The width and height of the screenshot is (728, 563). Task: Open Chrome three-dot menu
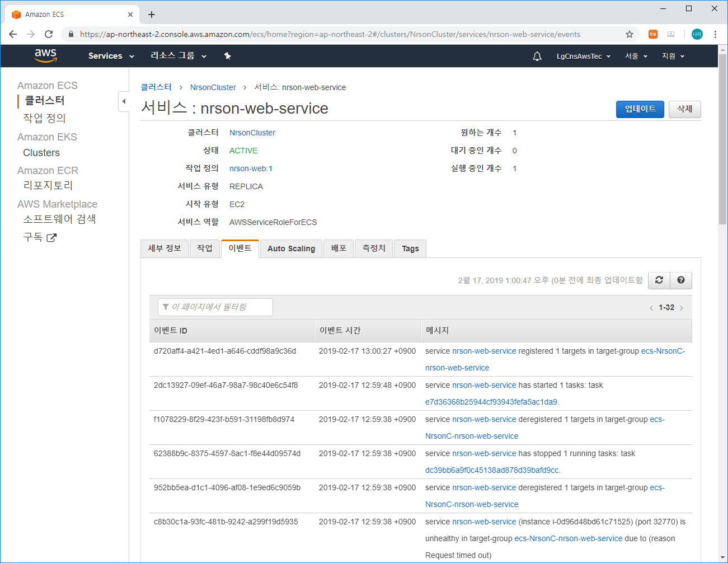tap(715, 34)
